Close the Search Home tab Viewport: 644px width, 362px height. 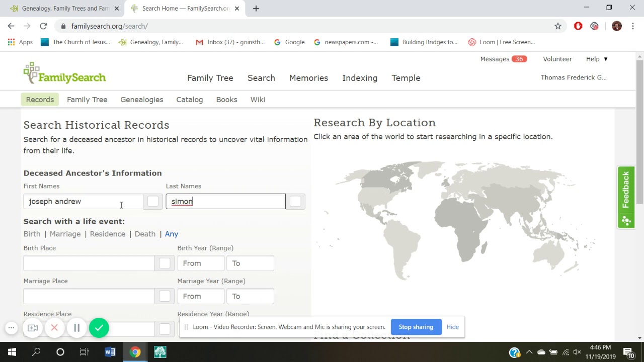pyautogui.click(x=237, y=9)
